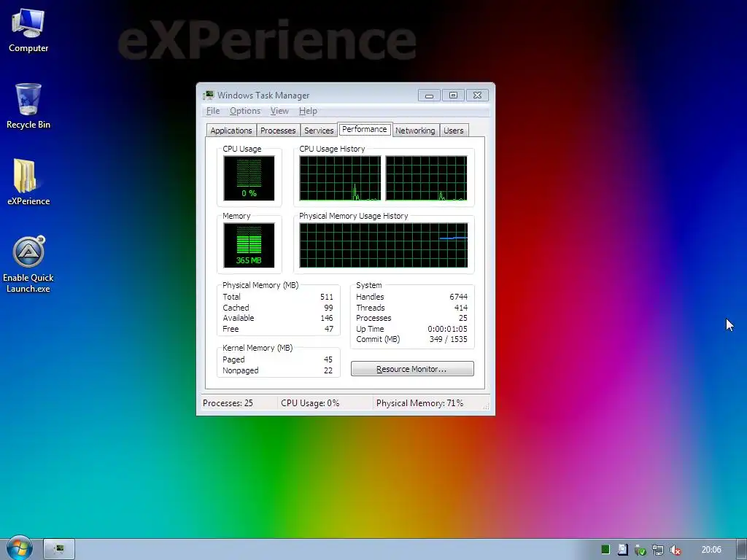
Task: Click the Available memory value 146
Action: (326, 318)
